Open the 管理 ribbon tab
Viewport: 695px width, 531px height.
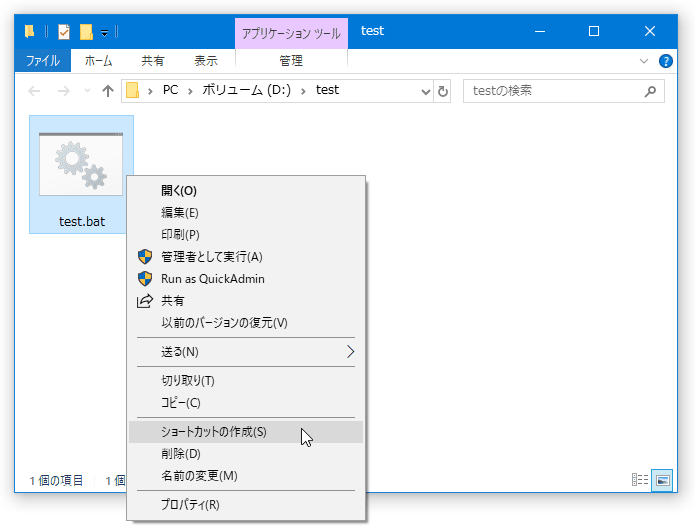click(291, 61)
